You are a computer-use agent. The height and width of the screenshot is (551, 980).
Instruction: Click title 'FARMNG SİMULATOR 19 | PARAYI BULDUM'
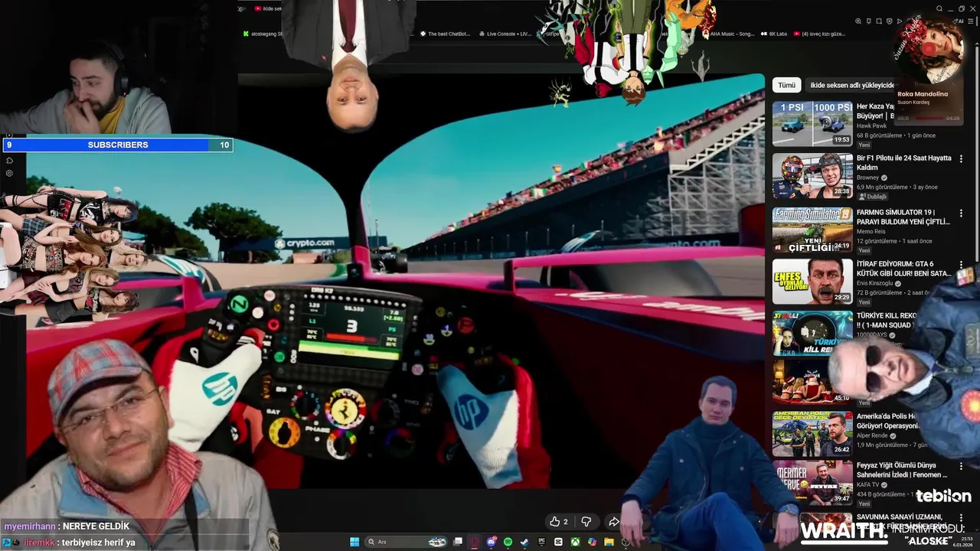coord(903,217)
